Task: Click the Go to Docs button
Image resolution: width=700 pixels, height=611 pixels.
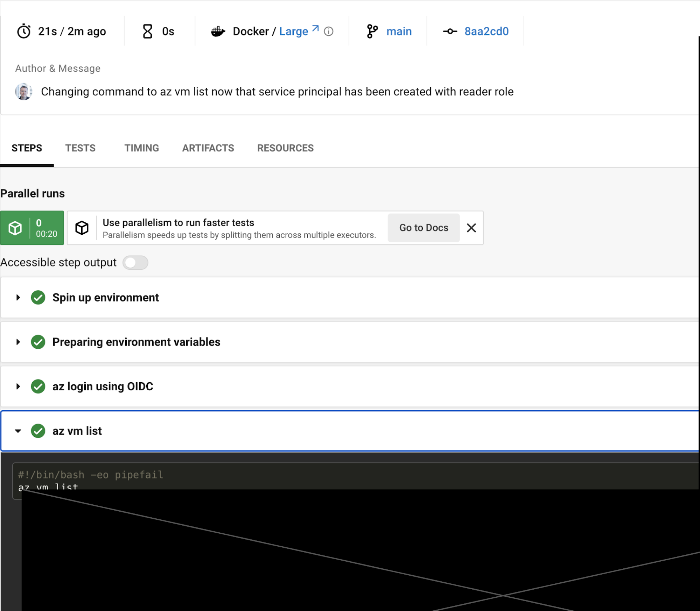Action: [x=423, y=228]
